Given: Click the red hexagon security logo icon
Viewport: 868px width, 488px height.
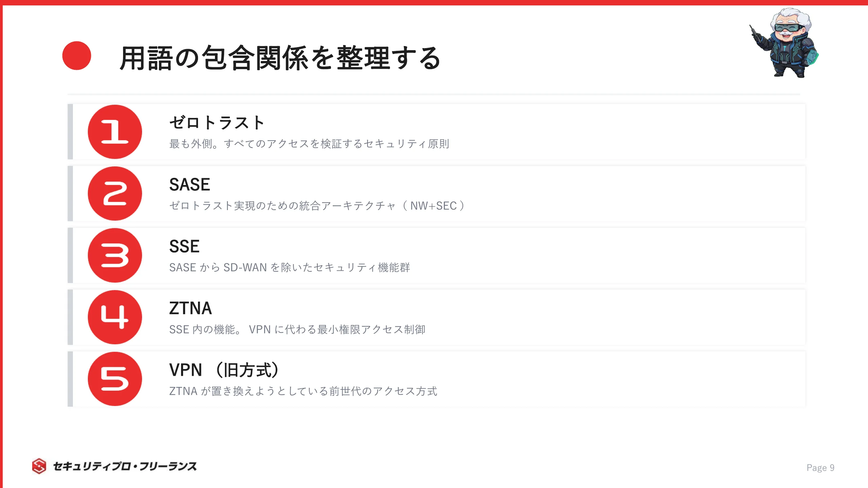Looking at the screenshot, I should point(39,466).
